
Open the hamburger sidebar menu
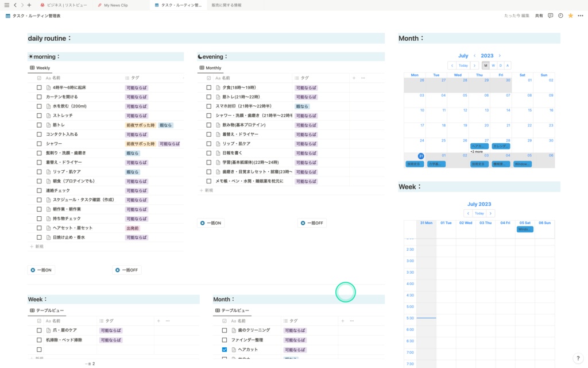pos(6,5)
